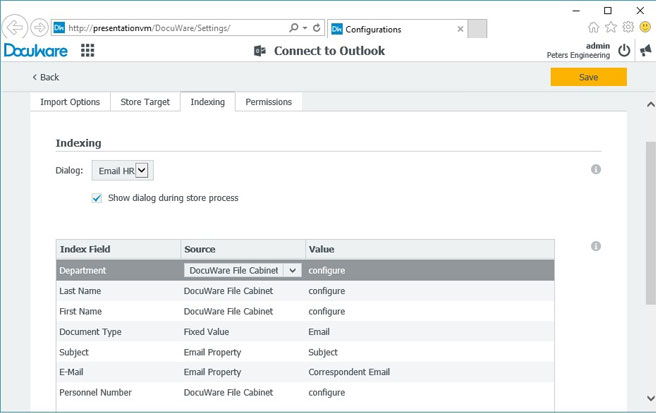This screenshot has height=413, width=658.
Task: Open the Email HR dialog dropdown
Action: click(x=141, y=171)
